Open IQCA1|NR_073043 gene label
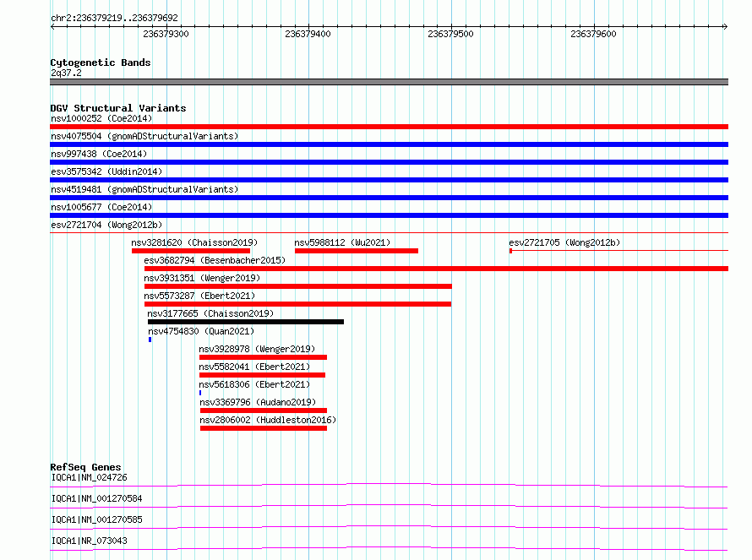 (x=90, y=541)
